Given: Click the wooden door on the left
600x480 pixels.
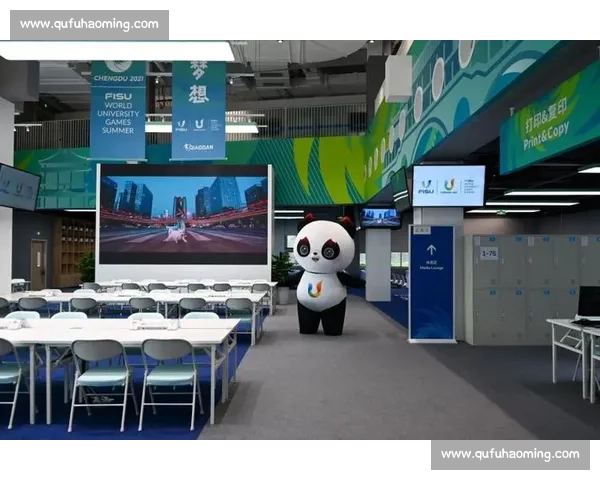Looking at the screenshot, I should 39,263.
